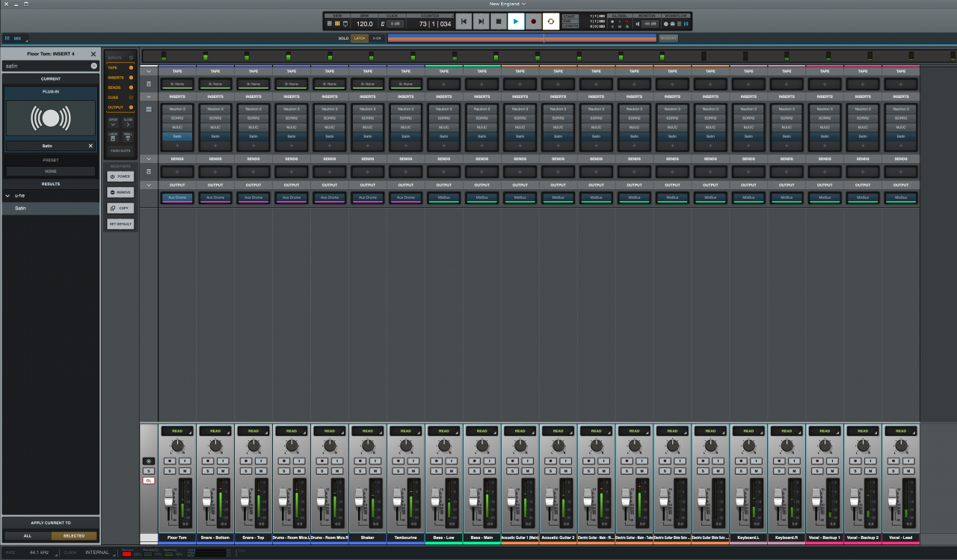This screenshot has width=957, height=560.
Task: Toggle TAPE row visibility
Action: (120, 68)
